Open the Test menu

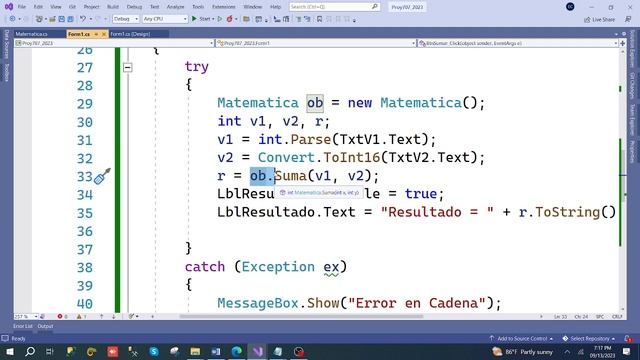tap(154, 7)
